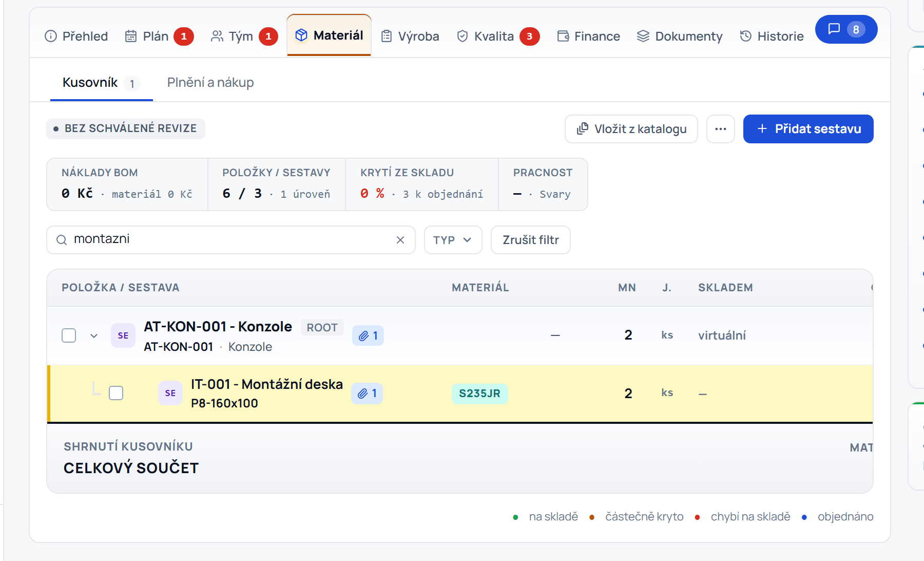Click the NÁKLADY BOM stat card
This screenshot has width=924, height=561.
coord(127,184)
